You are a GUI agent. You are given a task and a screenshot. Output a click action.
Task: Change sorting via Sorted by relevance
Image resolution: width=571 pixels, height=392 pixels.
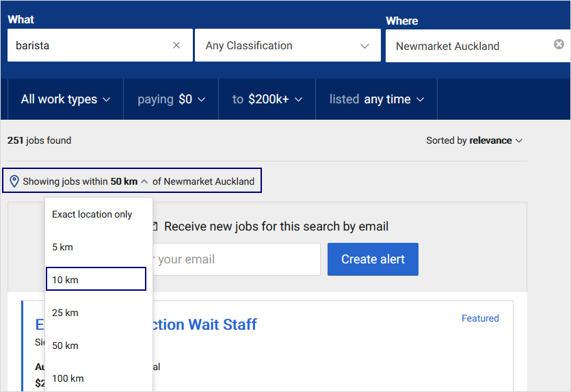tap(474, 140)
